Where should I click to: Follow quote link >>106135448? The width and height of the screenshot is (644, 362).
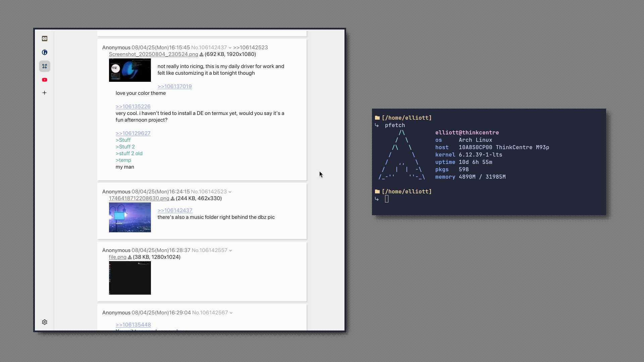click(x=133, y=325)
